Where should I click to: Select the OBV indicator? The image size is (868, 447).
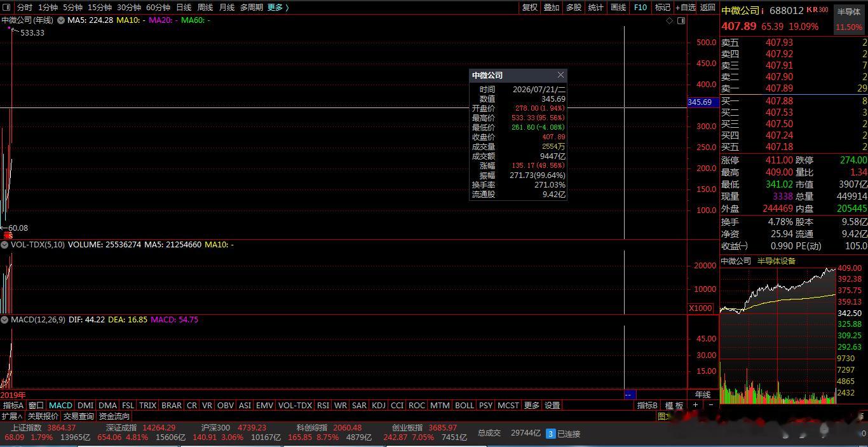click(x=226, y=405)
